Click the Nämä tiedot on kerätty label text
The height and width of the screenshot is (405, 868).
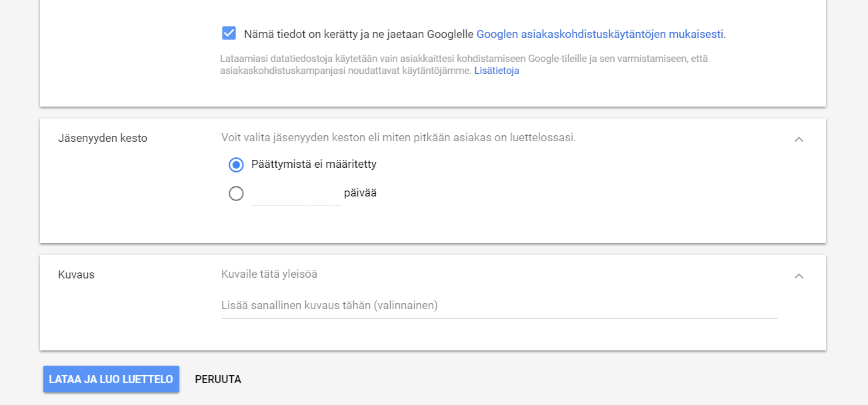tap(359, 34)
